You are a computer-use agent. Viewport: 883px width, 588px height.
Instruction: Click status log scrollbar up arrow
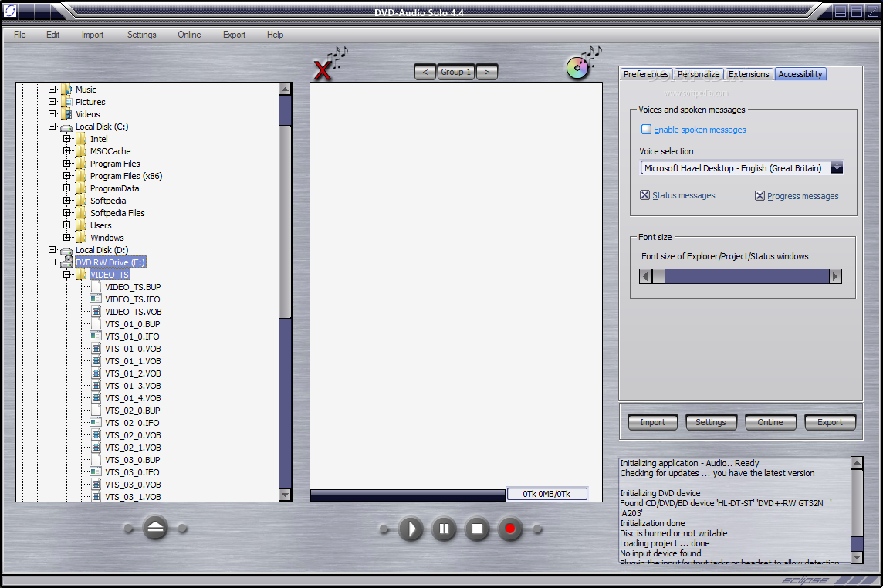[x=857, y=463]
